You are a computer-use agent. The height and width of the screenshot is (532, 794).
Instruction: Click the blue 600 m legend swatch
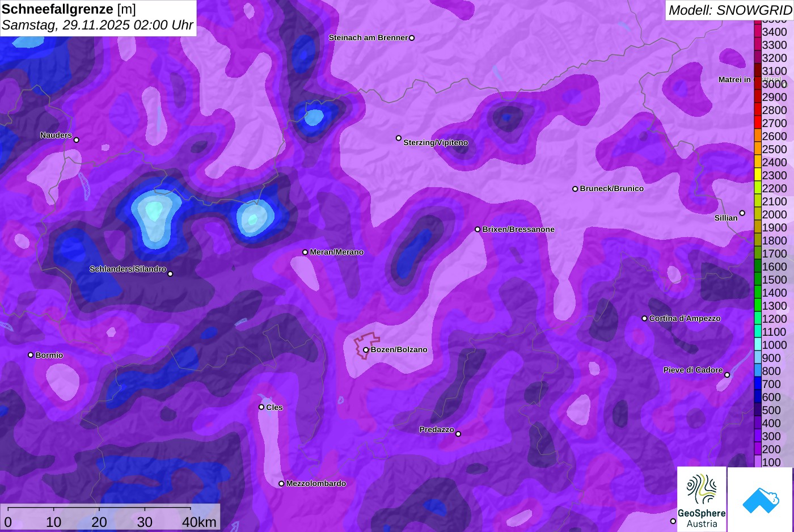758,397
